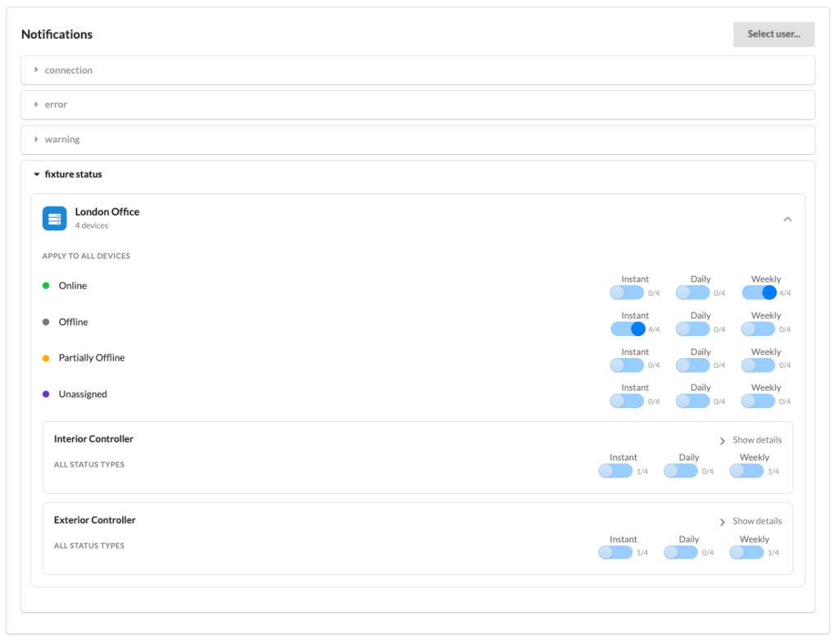Click the APPLY TO ALL DEVICES label

pyautogui.click(x=86, y=256)
